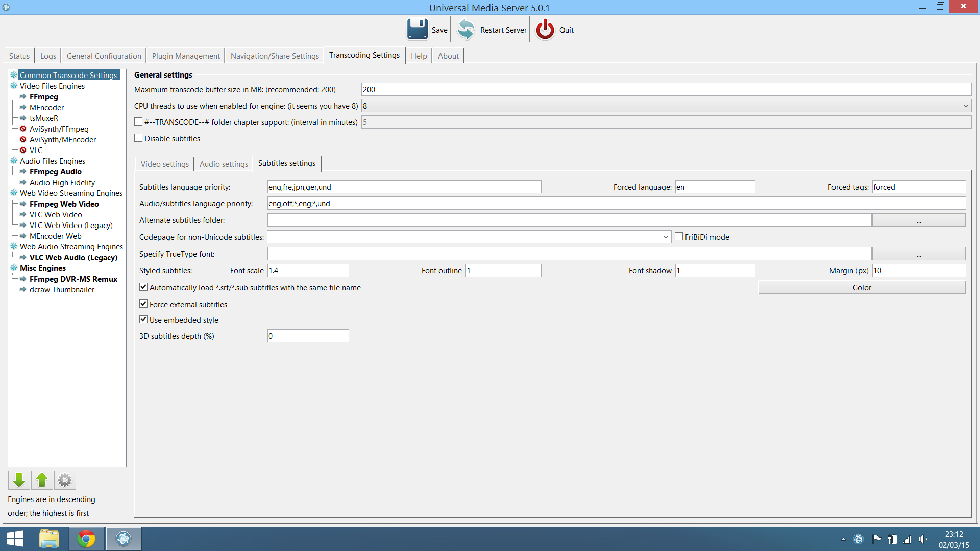Image resolution: width=980 pixels, height=551 pixels.
Task: Browse for alternate subtitles folder
Action: click(919, 220)
